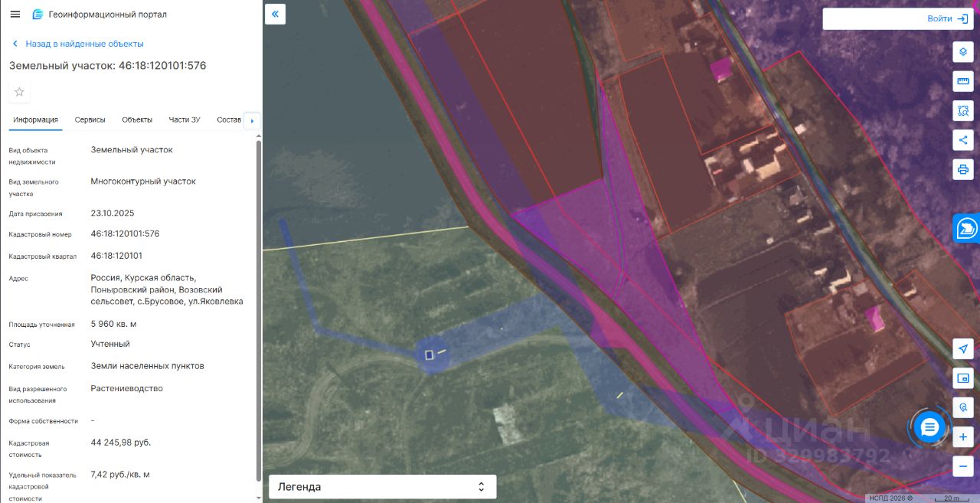Viewport: 980px width, 503px height.
Task: Locate my position on map
Action: (x=963, y=348)
